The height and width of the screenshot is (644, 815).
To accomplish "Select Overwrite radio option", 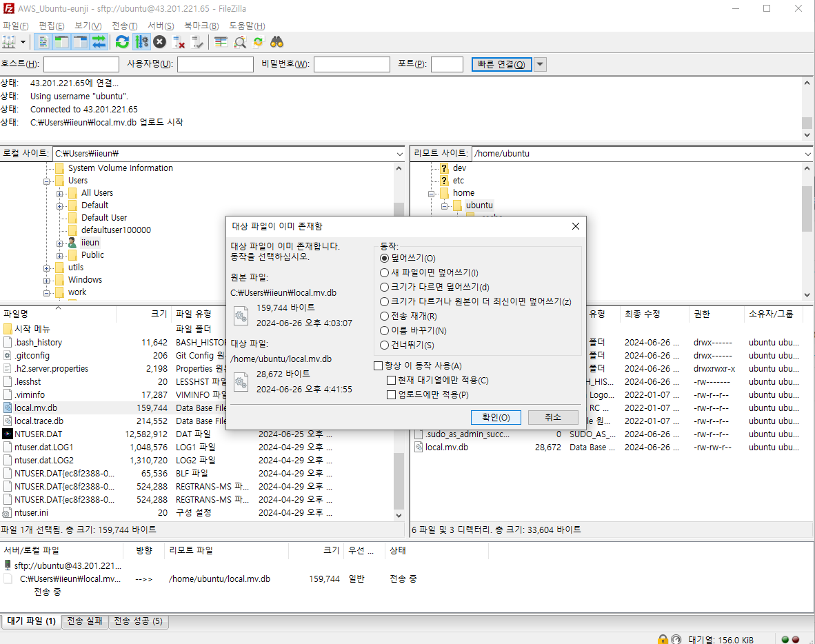I will click(x=384, y=259).
